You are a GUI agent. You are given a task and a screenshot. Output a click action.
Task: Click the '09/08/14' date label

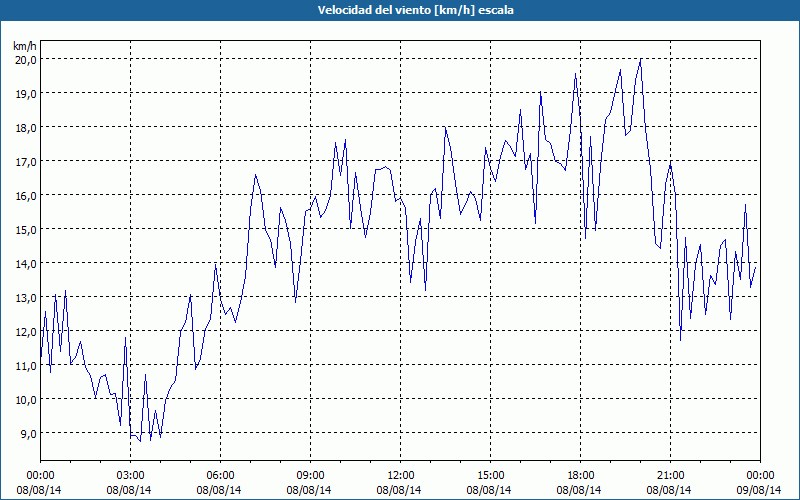(x=759, y=490)
